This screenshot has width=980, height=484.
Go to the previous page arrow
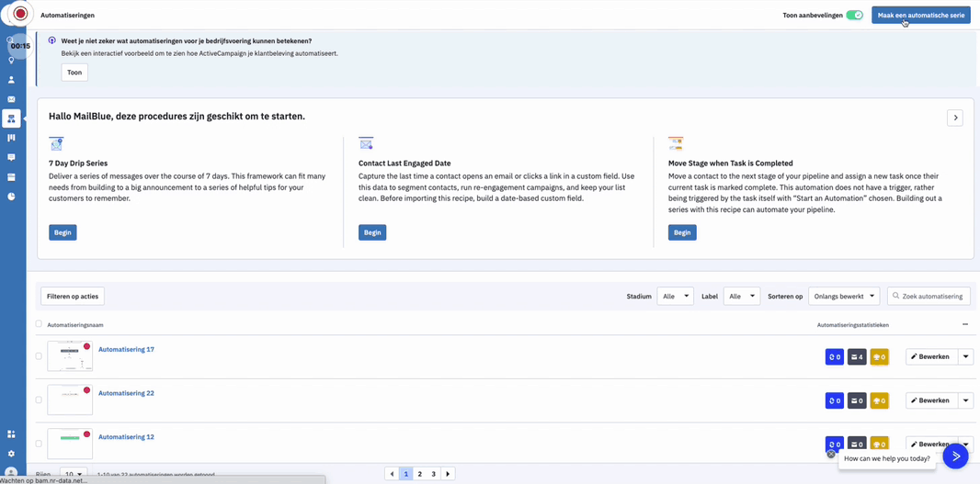click(x=392, y=474)
